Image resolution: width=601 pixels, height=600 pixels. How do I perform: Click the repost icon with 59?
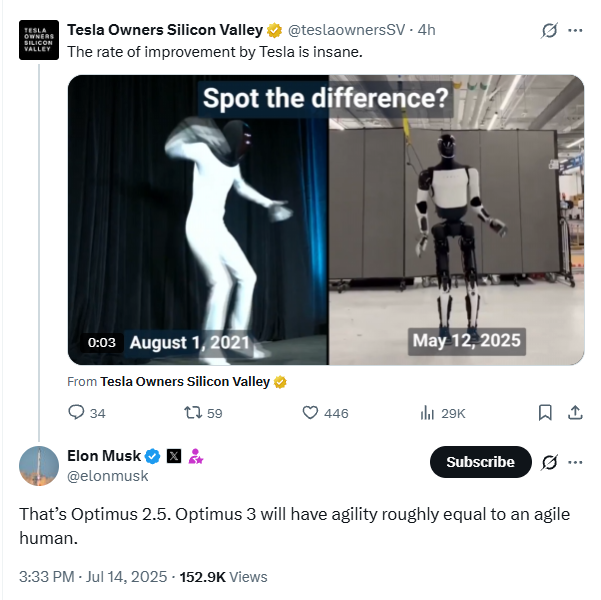tap(195, 412)
